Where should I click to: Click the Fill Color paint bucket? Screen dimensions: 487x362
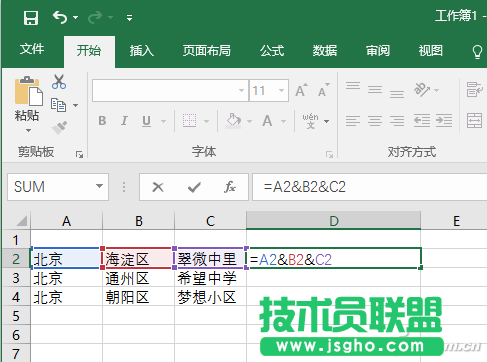point(233,121)
